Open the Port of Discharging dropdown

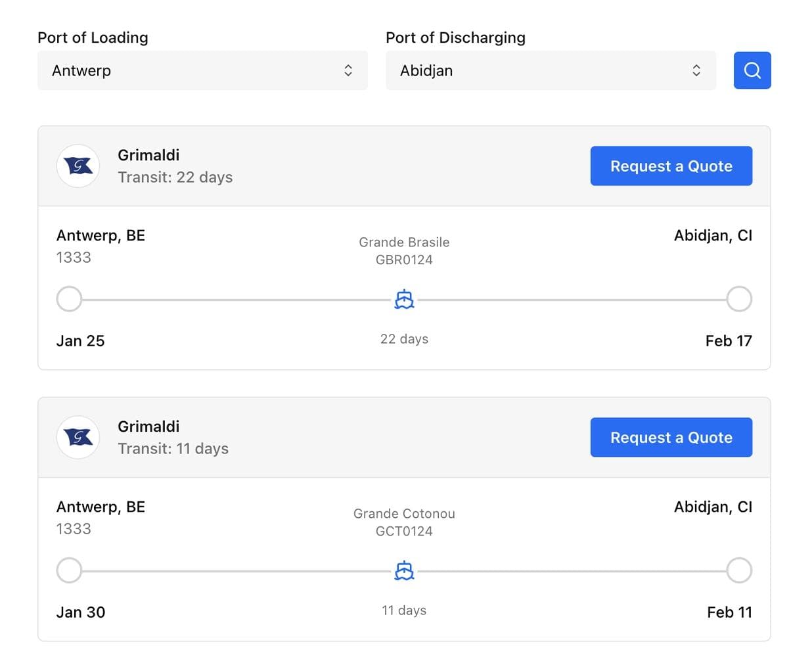pyautogui.click(x=550, y=70)
